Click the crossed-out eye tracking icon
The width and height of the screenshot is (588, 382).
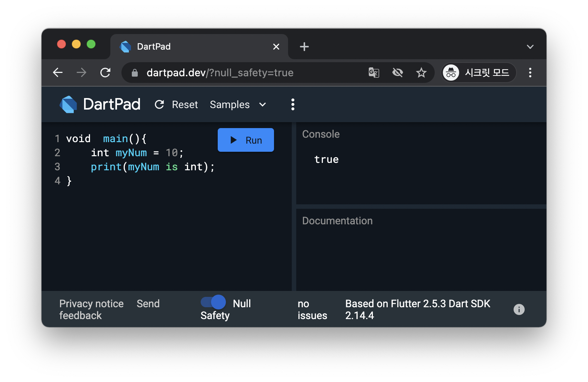[x=398, y=73]
